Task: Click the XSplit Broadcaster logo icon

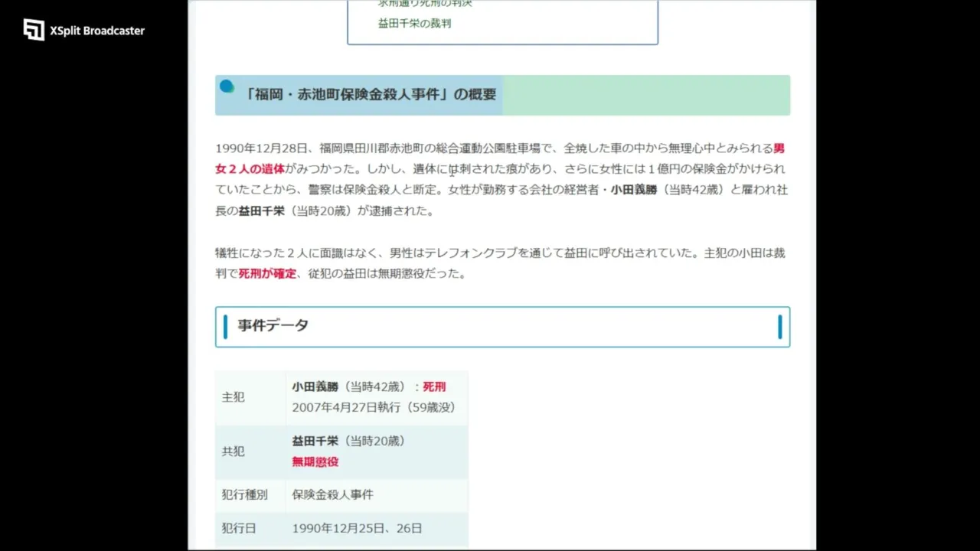Action: click(34, 30)
